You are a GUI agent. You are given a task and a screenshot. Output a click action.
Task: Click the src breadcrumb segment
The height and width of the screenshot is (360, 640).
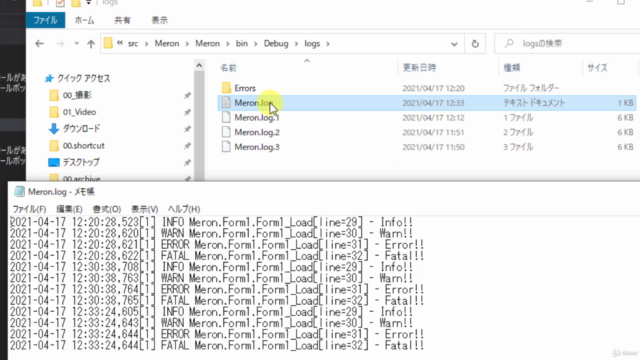point(133,44)
